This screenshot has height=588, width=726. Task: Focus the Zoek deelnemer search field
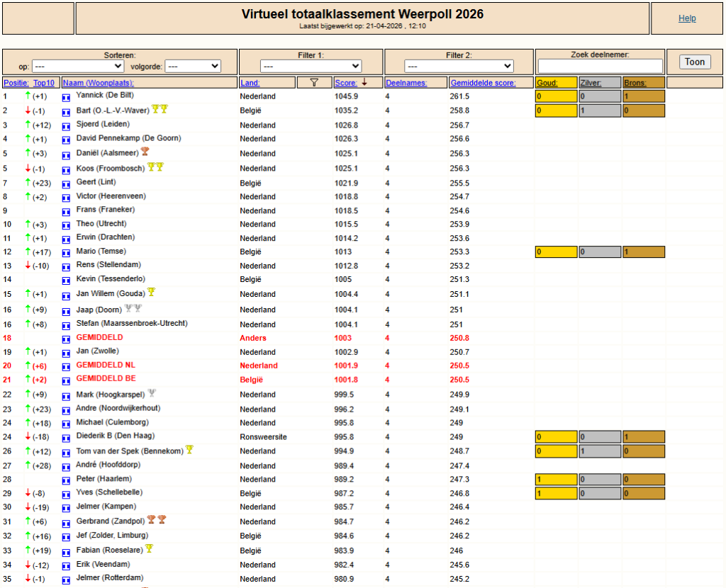point(600,66)
